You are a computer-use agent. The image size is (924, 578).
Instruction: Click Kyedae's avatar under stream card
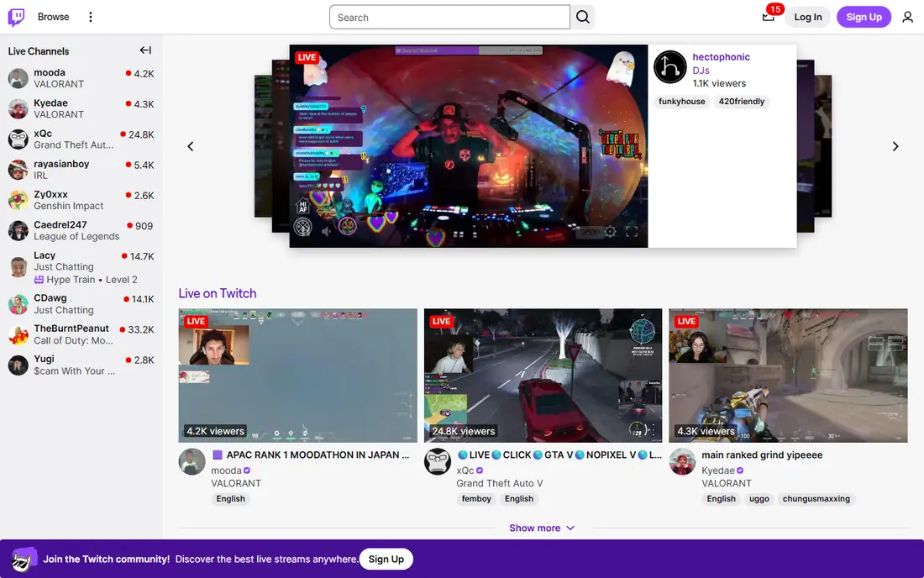[x=682, y=461]
